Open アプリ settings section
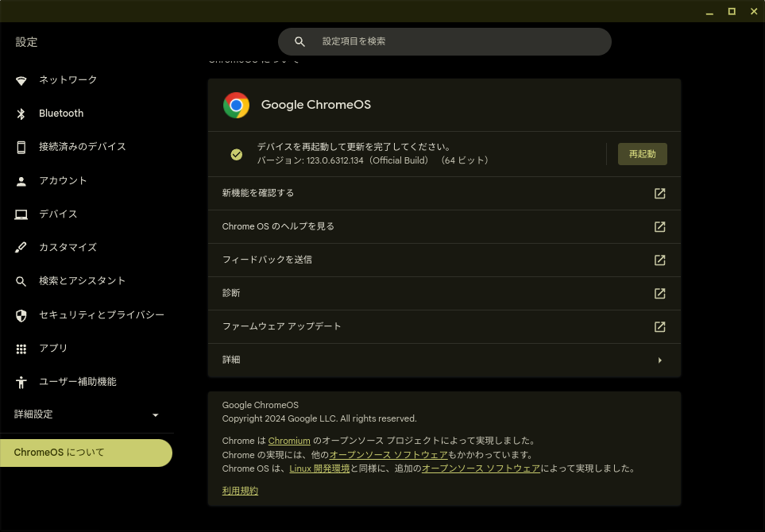 53,348
